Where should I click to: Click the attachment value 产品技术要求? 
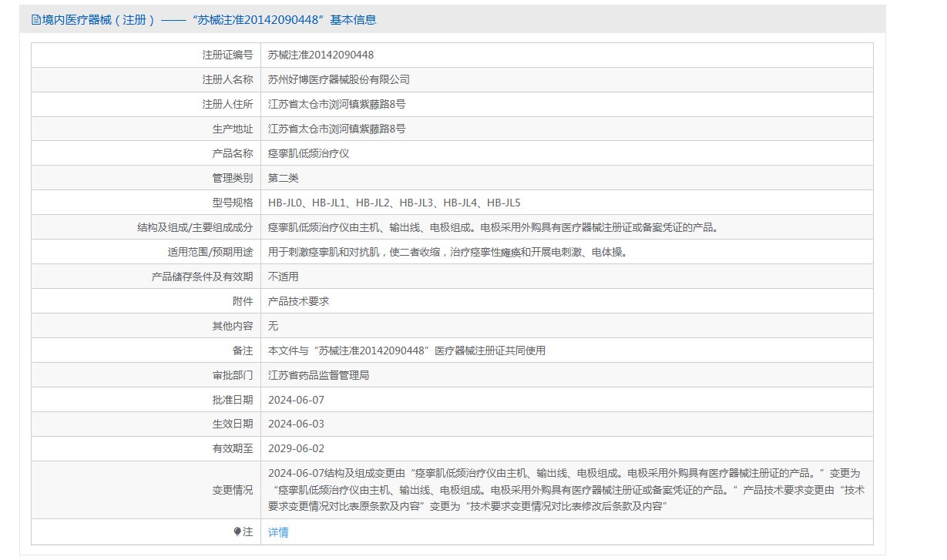pos(299,301)
